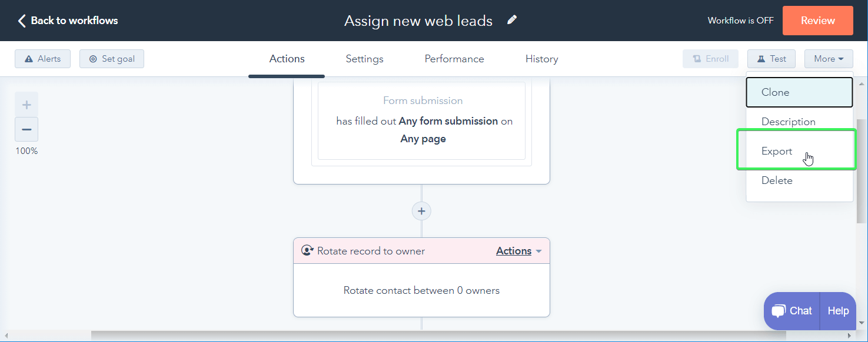Click the 100% zoom level indicator
The width and height of the screenshot is (868, 342).
click(x=26, y=150)
